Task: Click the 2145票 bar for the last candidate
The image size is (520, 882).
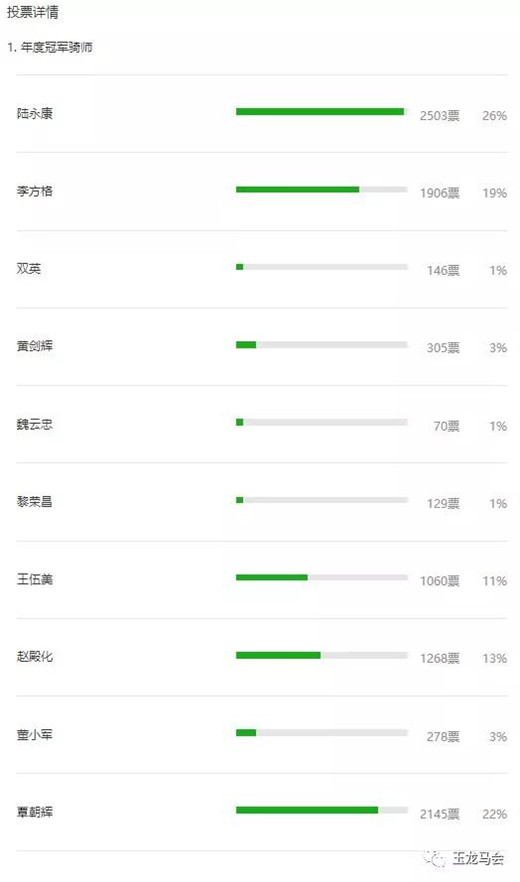Action: point(321,810)
